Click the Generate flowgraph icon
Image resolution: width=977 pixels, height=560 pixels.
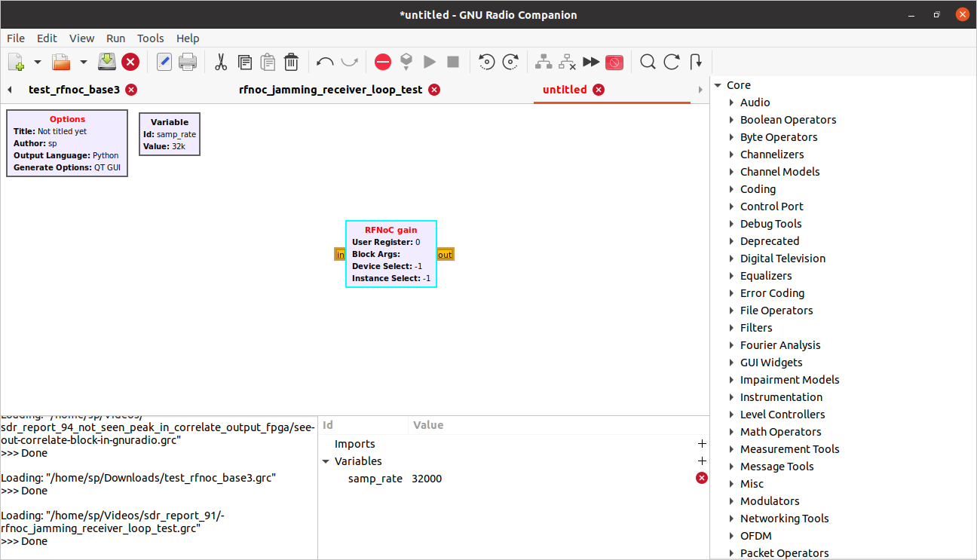pos(406,62)
